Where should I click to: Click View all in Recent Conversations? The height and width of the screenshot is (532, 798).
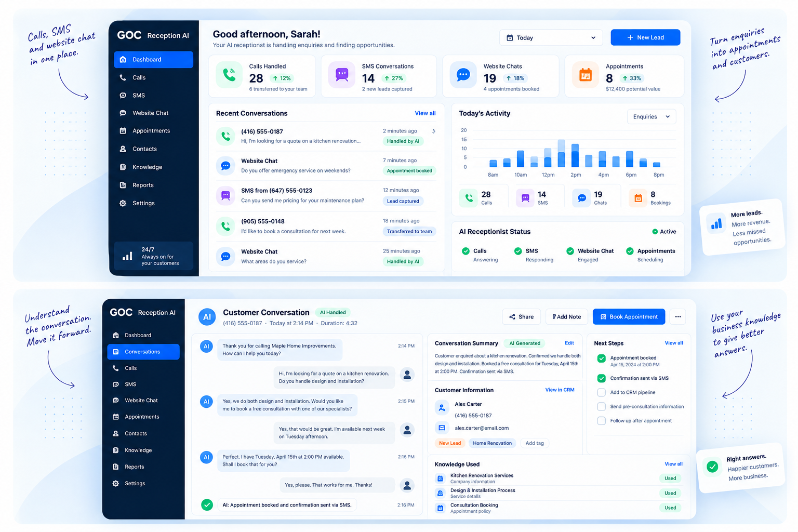pos(425,113)
